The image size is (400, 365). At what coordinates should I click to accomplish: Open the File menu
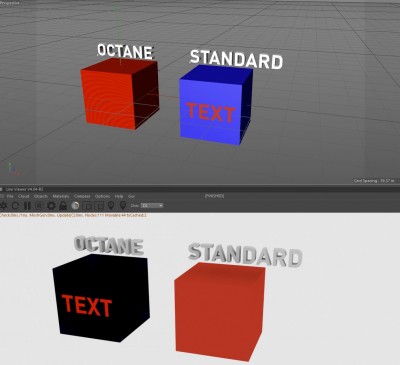click(10, 196)
